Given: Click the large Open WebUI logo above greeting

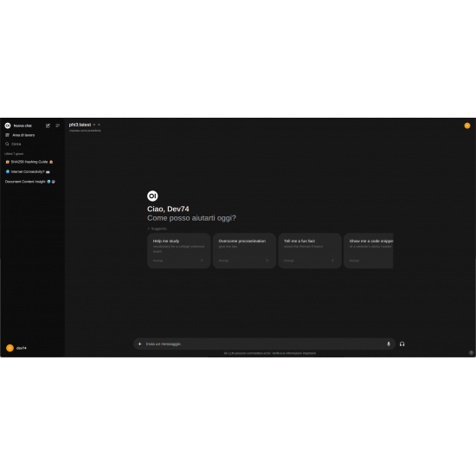Looking at the screenshot, I should tap(152, 196).
